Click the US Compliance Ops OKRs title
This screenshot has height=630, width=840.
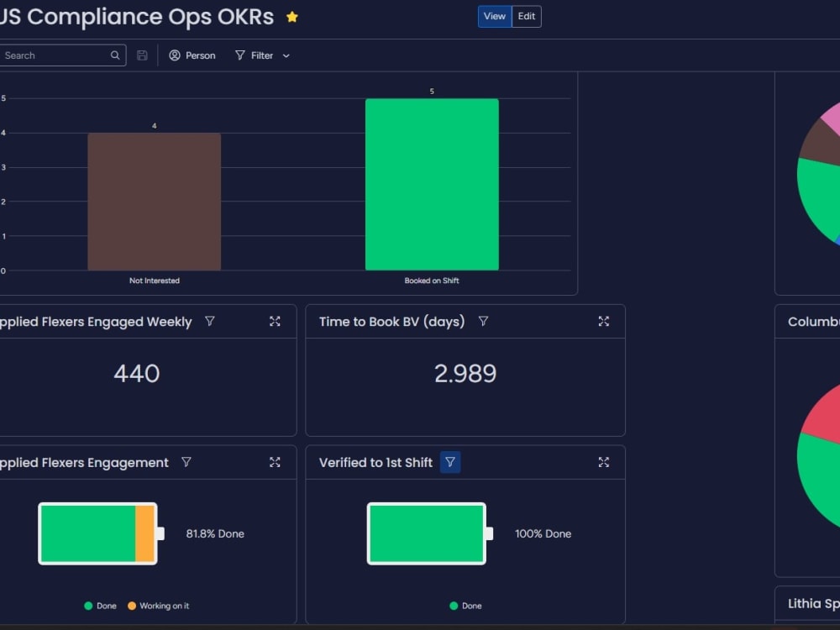[137, 17]
